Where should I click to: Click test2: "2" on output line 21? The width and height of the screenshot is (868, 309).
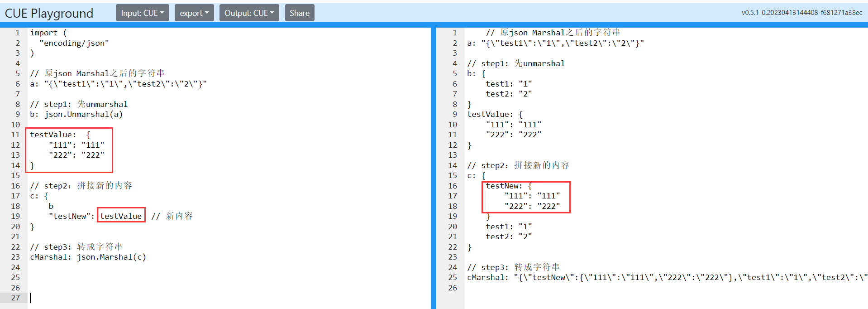509,237
